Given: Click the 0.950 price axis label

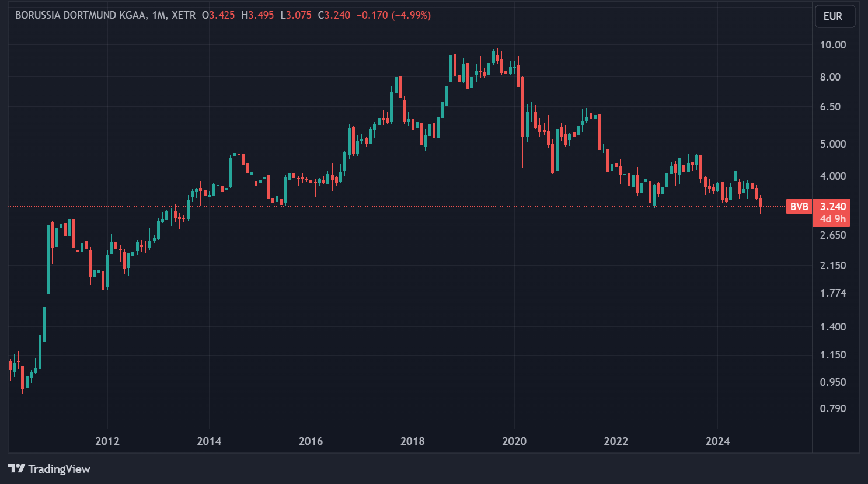Looking at the screenshot, I should (833, 382).
